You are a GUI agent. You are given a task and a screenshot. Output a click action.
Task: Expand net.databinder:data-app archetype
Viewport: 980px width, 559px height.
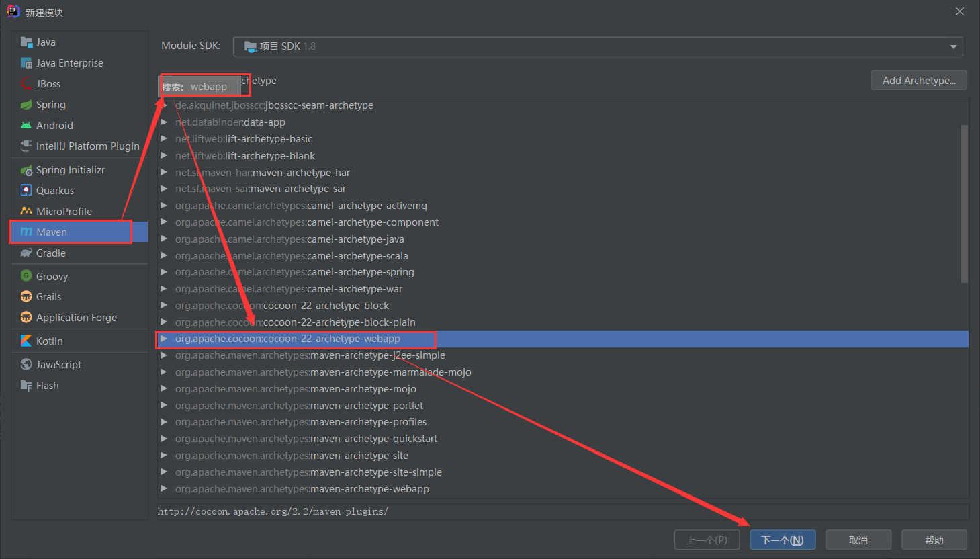[164, 122]
